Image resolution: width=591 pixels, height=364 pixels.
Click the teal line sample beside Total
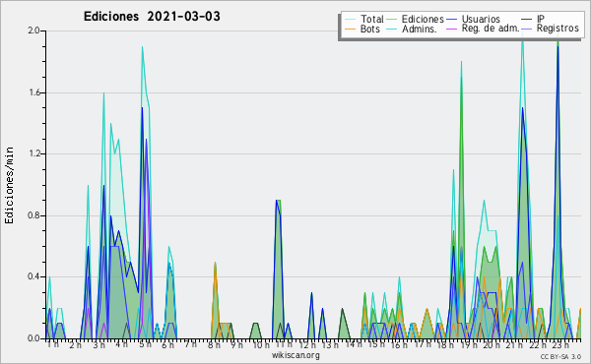click(350, 20)
